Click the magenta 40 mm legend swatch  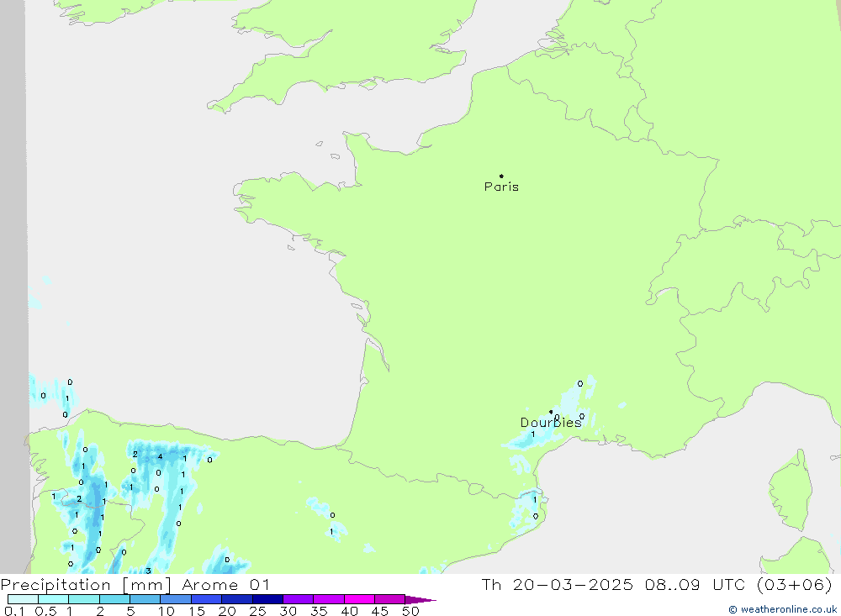click(x=359, y=599)
